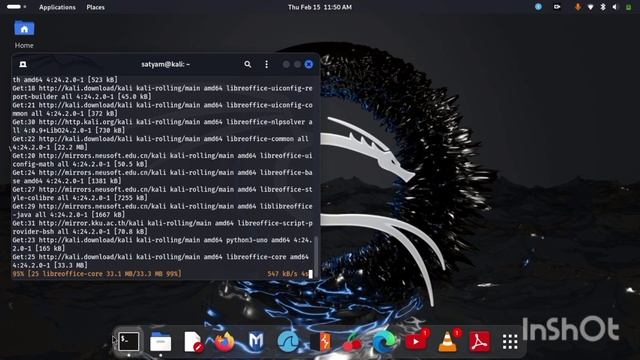Click the blue info tray icon
Image resolution: width=640 pixels, height=360 pixels.
coord(538,7)
